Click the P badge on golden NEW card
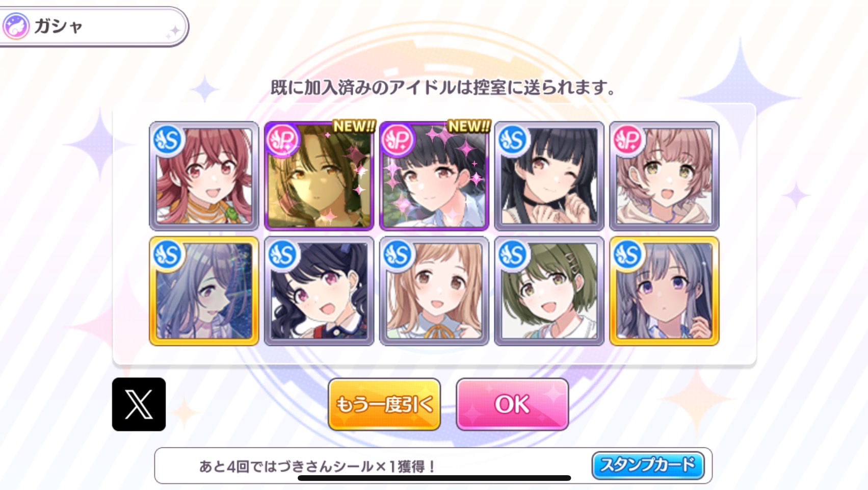The width and height of the screenshot is (868, 490). click(x=283, y=140)
